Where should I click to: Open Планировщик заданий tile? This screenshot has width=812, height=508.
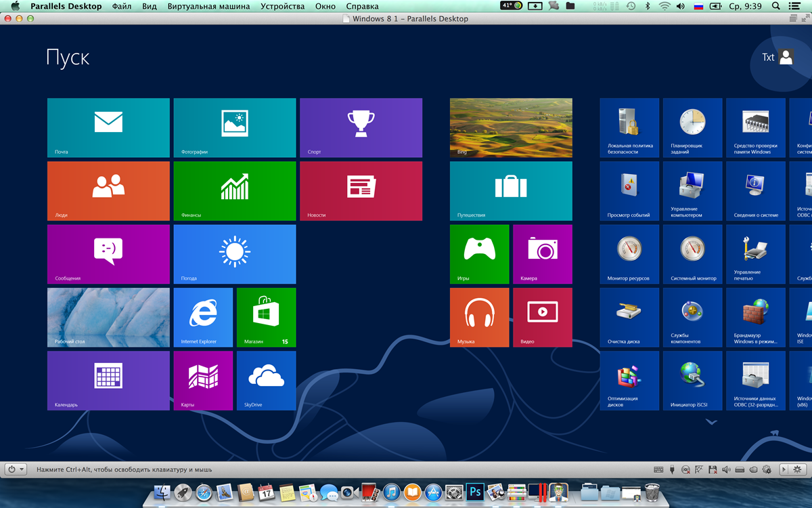tap(693, 127)
